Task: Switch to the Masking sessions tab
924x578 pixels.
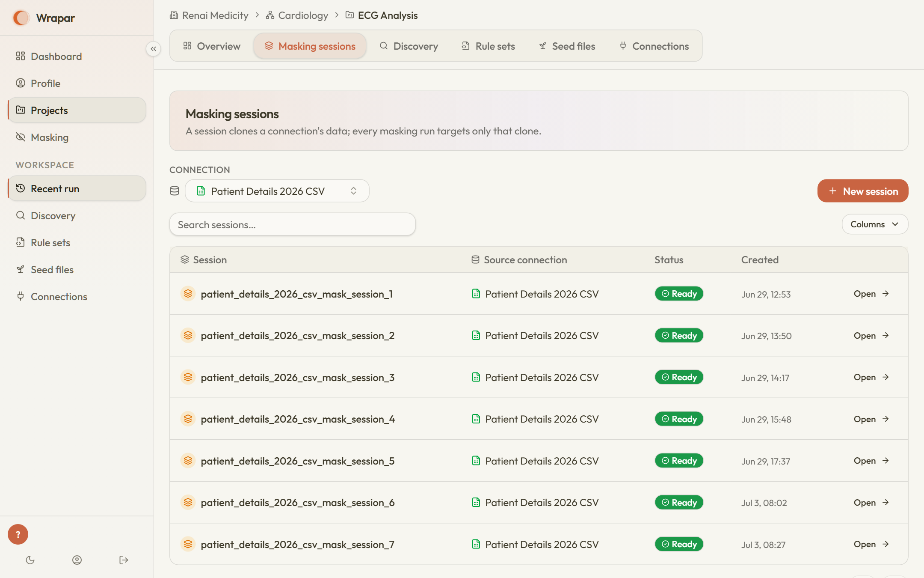Action: tap(310, 46)
